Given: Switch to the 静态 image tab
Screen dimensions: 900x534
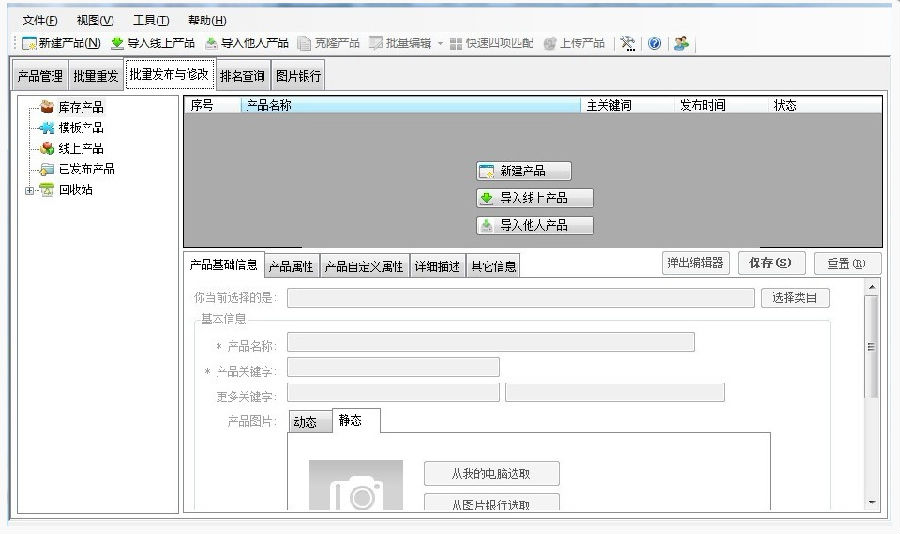Looking at the screenshot, I should coord(356,420).
